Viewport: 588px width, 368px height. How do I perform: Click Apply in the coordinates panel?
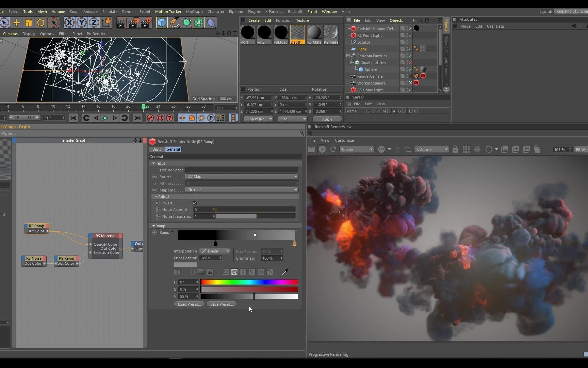click(x=327, y=119)
